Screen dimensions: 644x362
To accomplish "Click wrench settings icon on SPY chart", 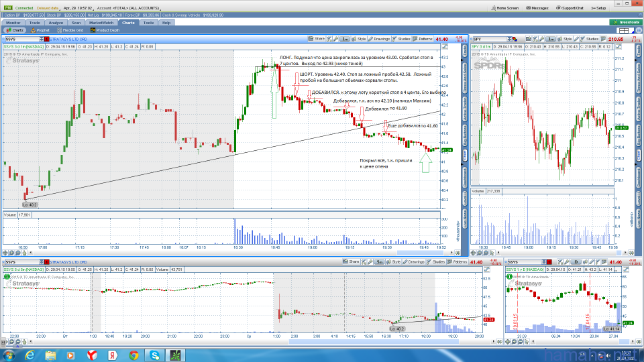I will tap(542, 39).
